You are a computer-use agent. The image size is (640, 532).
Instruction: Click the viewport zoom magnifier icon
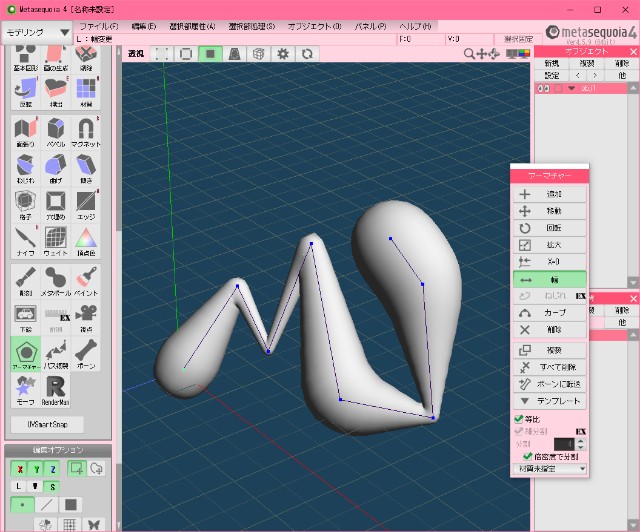(x=469, y=53)
